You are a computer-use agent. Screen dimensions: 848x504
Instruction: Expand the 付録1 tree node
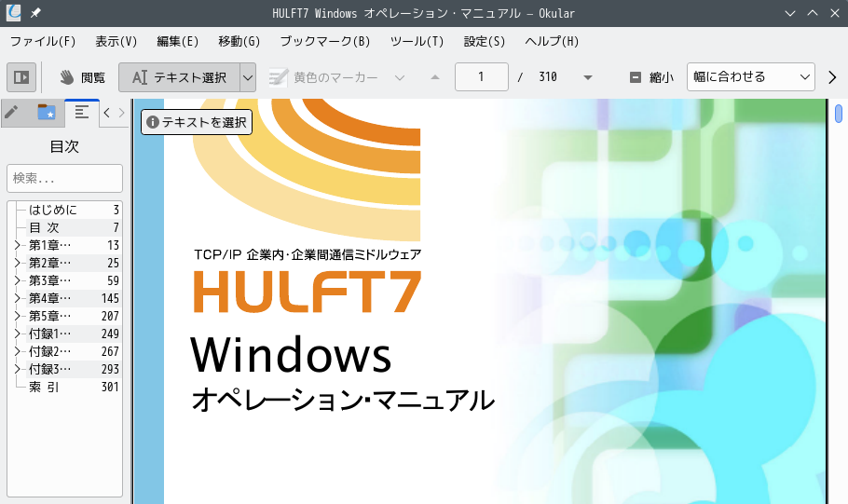coord(18,334)
